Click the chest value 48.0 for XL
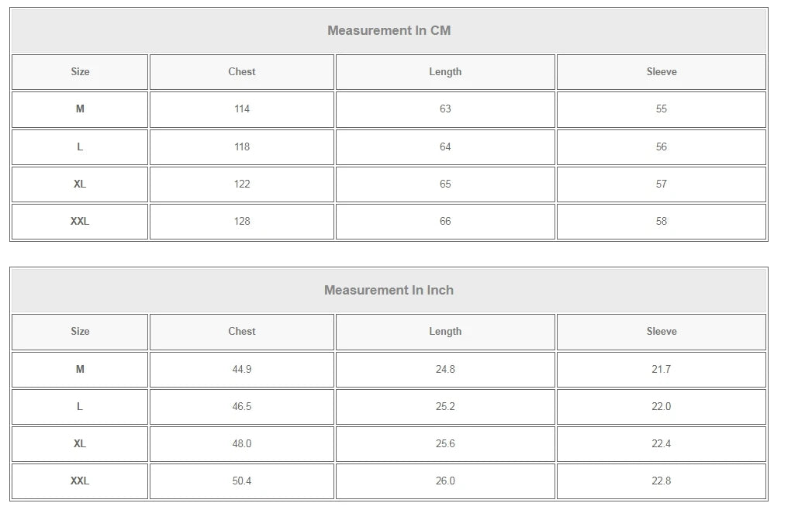Screen dimensions: 812x510 pyautogui.click(x=242, y=444)
